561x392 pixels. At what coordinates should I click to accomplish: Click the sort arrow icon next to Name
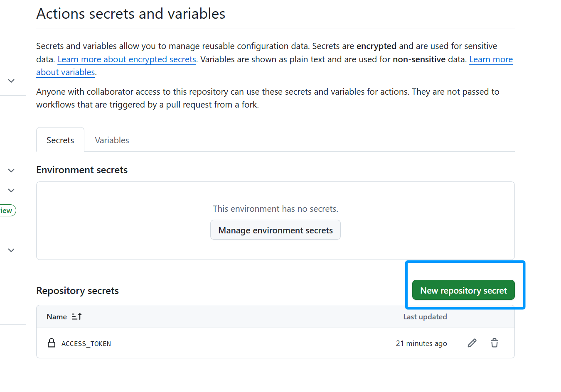pos(77,317)
